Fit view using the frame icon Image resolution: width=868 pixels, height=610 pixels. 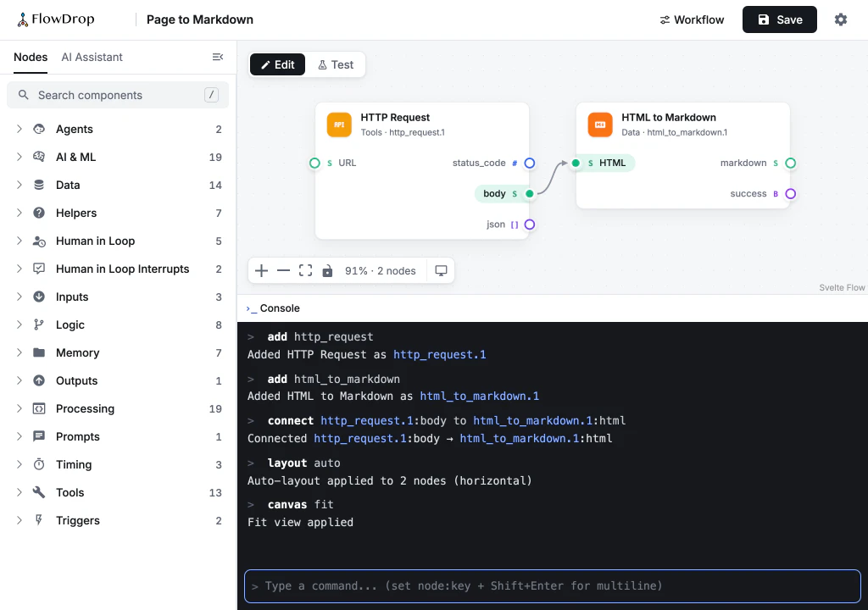(305, 270)
